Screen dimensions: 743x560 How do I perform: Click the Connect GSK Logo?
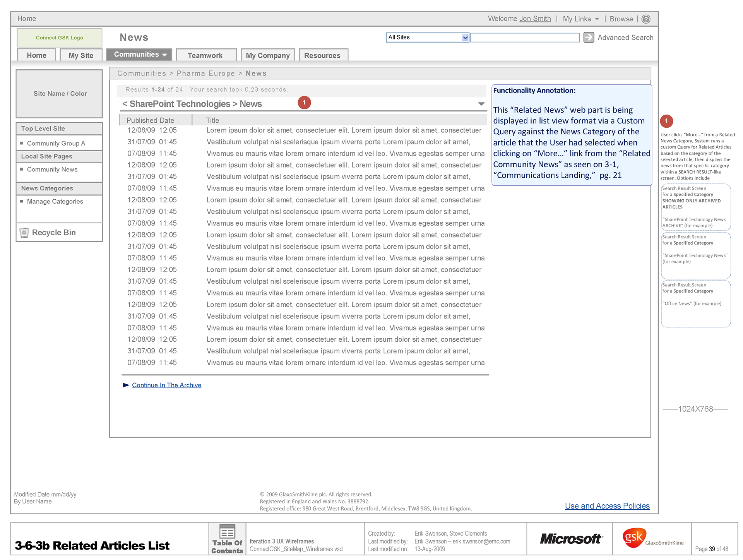[x=60, y=38]
